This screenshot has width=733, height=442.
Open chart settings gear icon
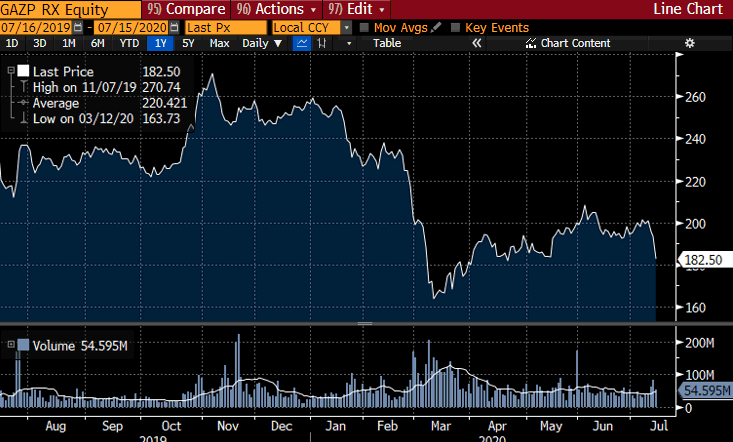coord(688,43)
